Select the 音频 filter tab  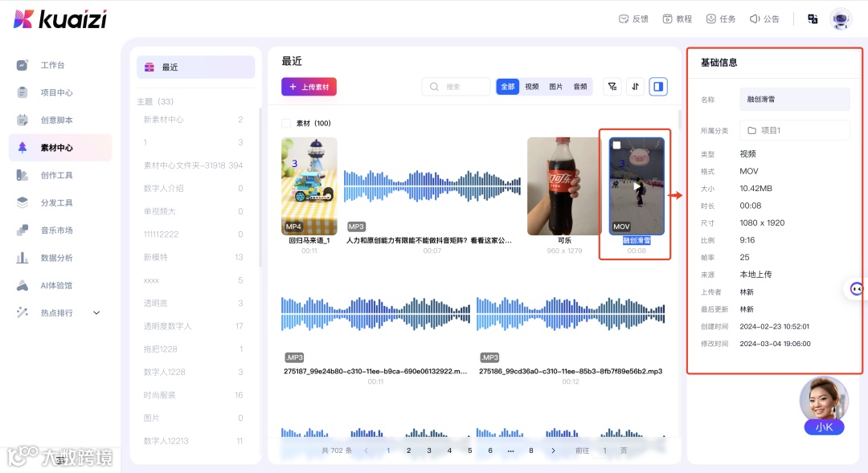click(579, 86)
